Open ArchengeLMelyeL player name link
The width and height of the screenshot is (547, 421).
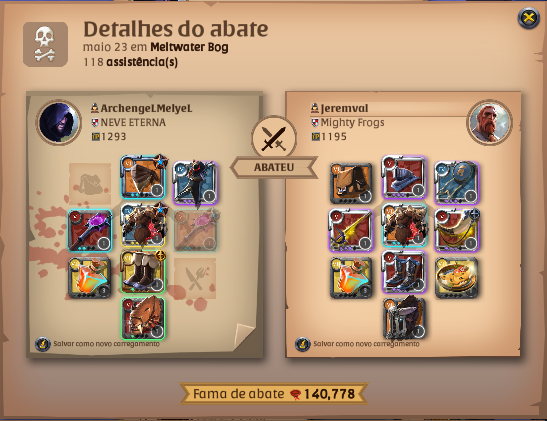146,108
